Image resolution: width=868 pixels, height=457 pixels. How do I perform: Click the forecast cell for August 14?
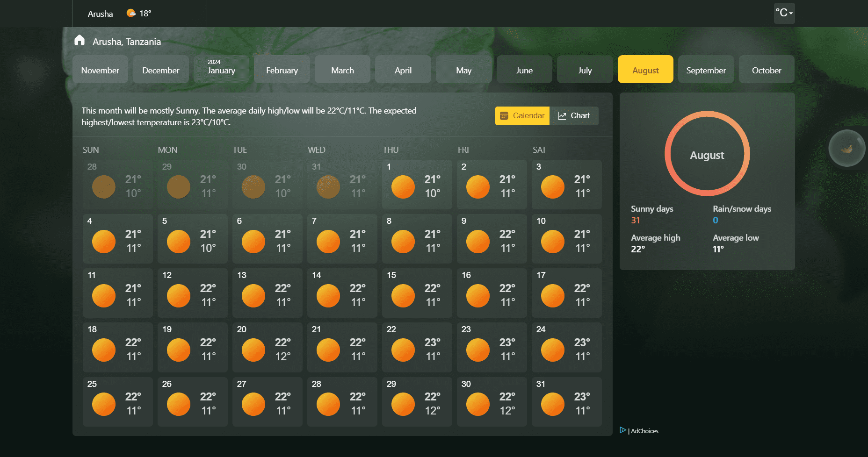click(342, 293)
